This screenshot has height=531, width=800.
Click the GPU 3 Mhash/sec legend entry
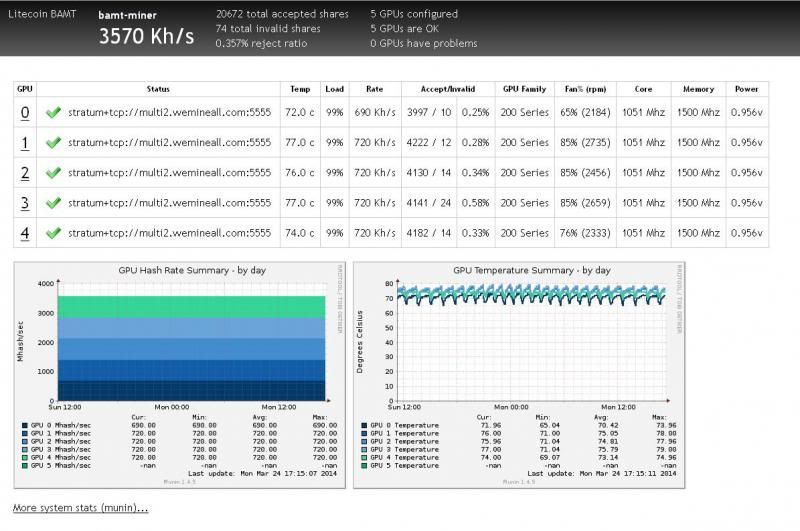(56, 449)
